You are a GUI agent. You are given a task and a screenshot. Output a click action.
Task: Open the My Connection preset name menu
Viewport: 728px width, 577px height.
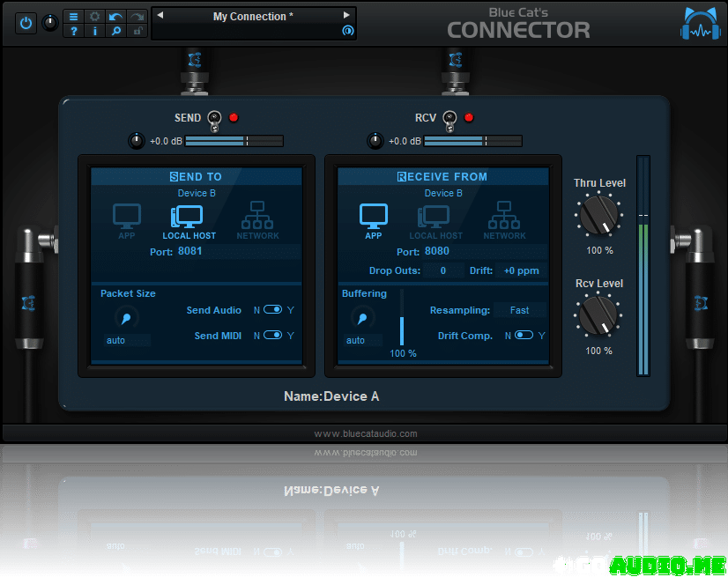253,16
